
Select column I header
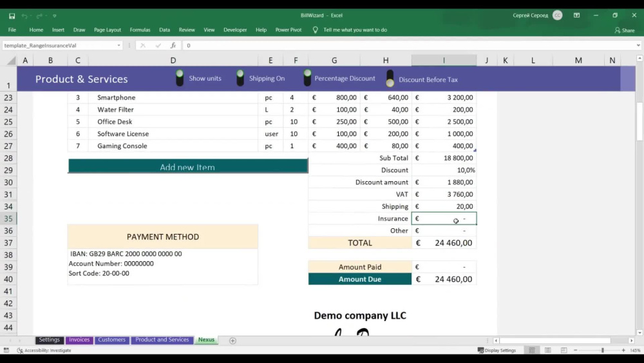(x=444, y=61)
